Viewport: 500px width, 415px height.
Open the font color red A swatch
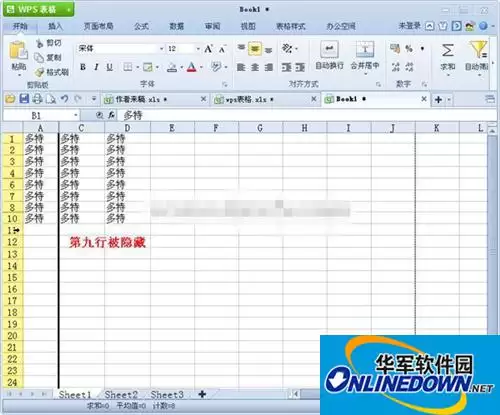(191, 67)
